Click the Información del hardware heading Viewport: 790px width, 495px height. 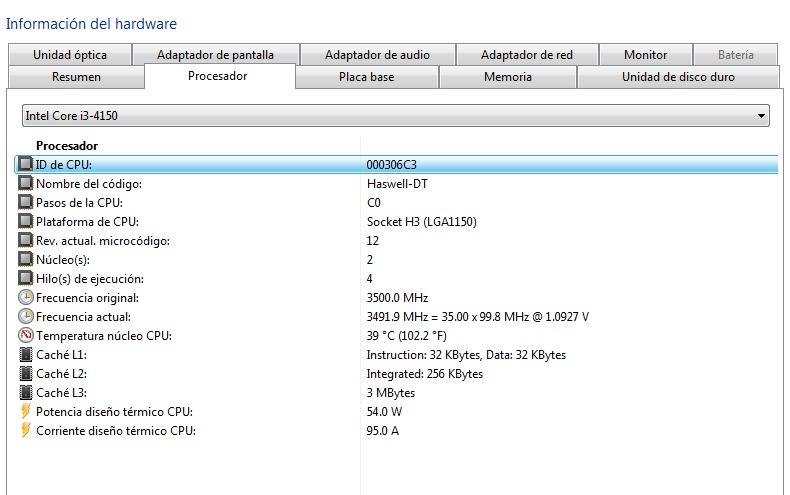(91, 24)
